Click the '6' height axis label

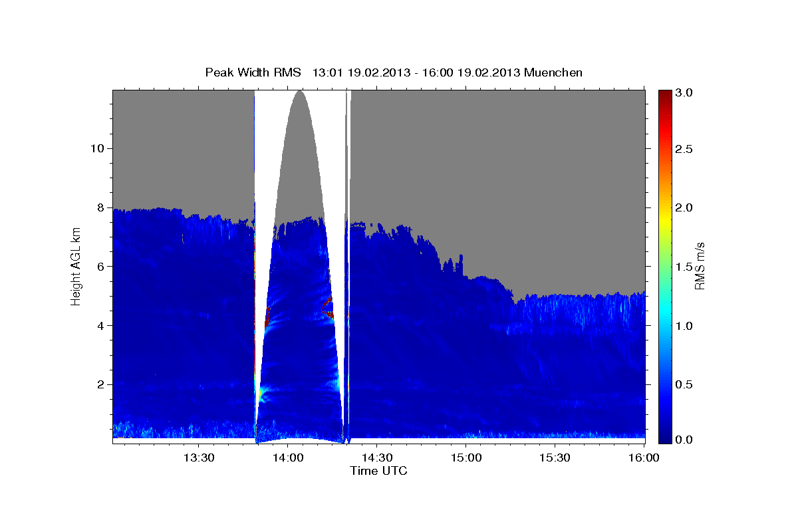click(x=100, y=267)
